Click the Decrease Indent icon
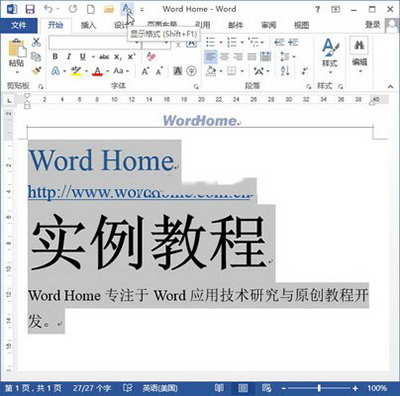Viewport: 400px width, 396px height. pos(279,42)
